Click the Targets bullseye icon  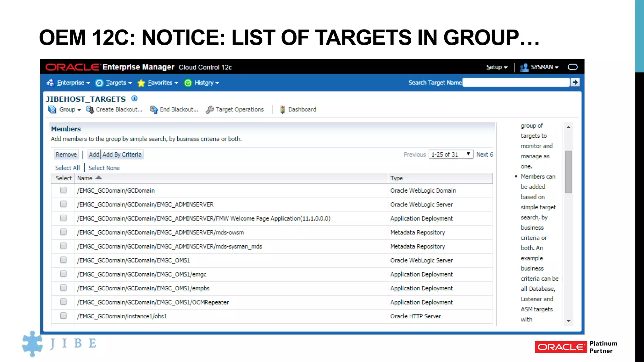coord(99,83)
